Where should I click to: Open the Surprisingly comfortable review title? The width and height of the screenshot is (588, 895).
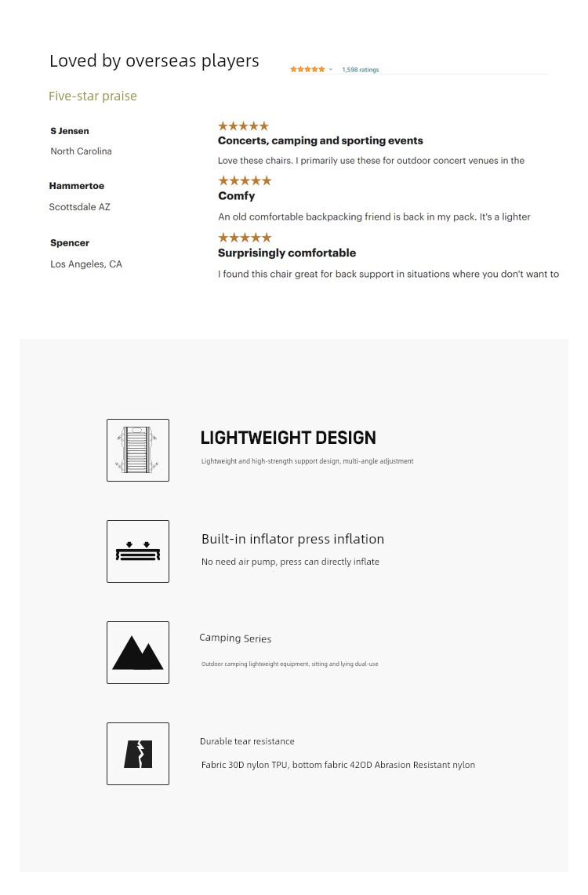[287, 253]
